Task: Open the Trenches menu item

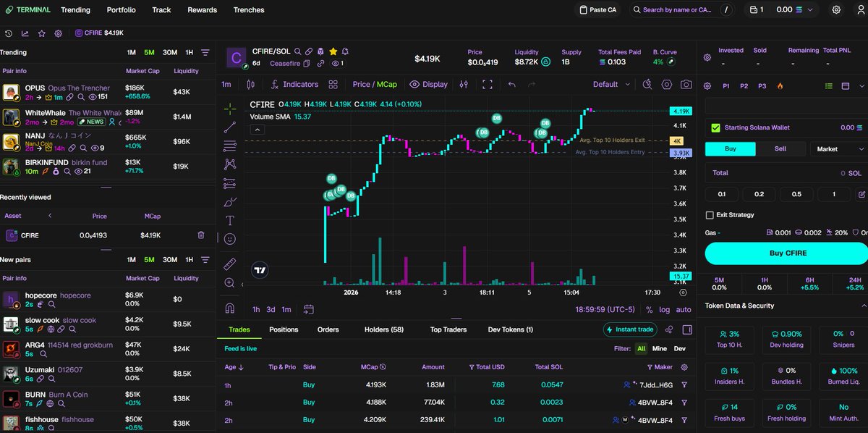Action: tap(249, 10)
